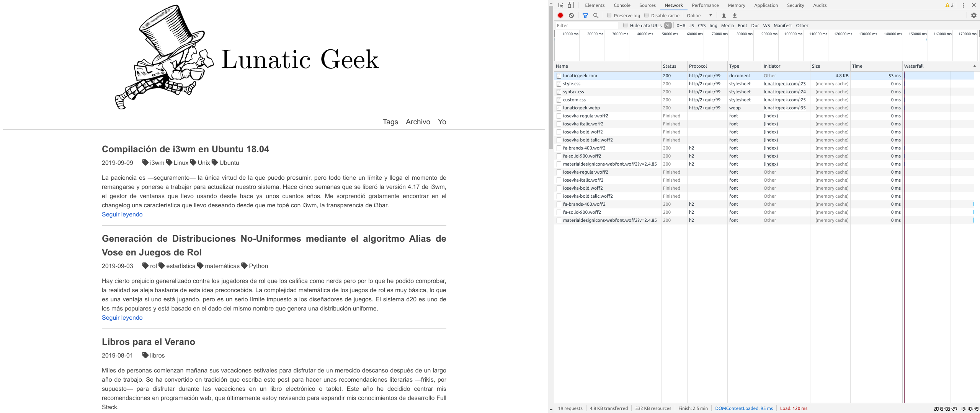Clear the network log with the clear icon
The image size is (980, 413).
pos(571,15)
